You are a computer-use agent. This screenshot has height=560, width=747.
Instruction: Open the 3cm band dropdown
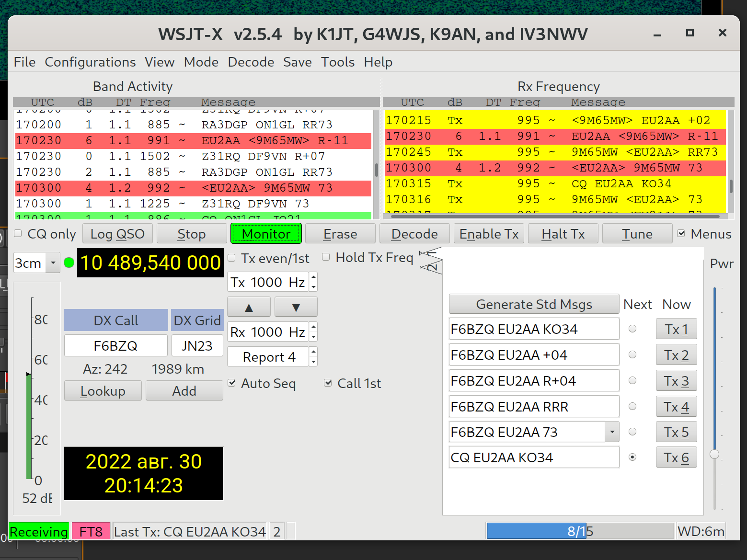click(53, 263)
